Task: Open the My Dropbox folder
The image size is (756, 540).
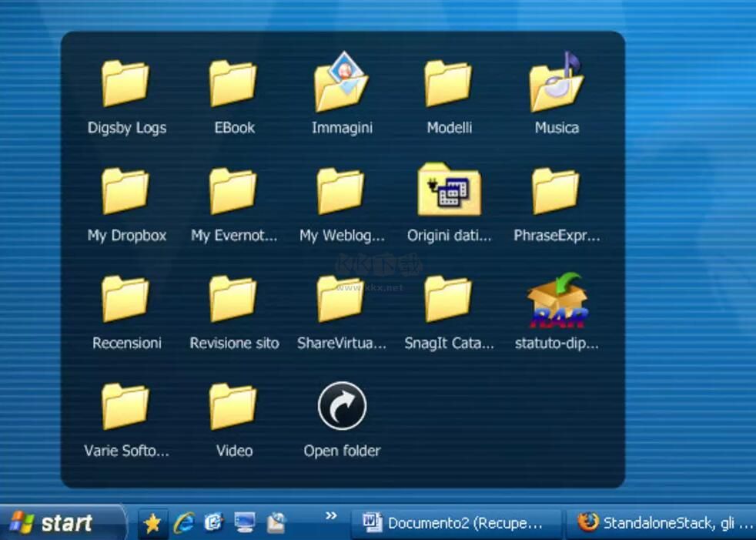Action: pyautogui.click(x=125, y=191)
